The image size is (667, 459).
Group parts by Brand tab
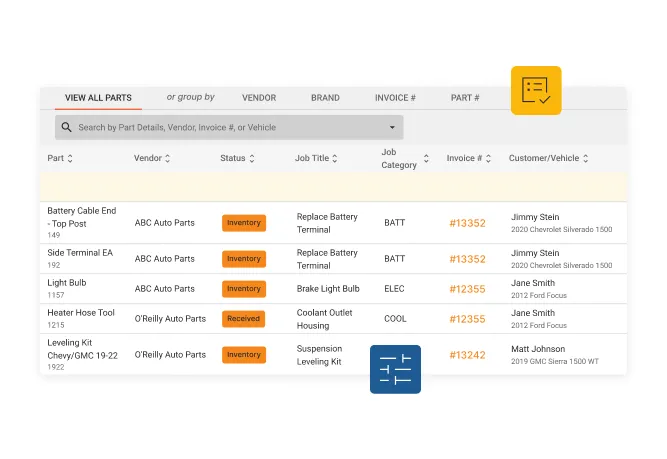325,98
